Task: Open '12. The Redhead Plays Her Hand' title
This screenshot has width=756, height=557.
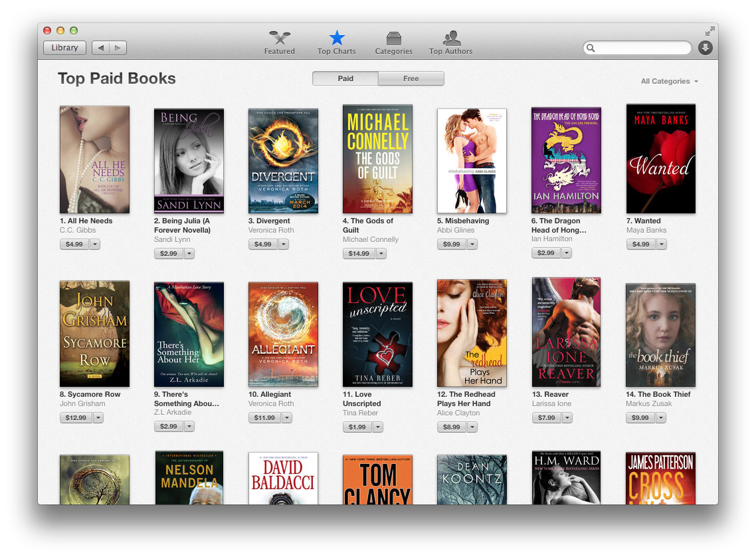Action: click(x=466, y=399)
